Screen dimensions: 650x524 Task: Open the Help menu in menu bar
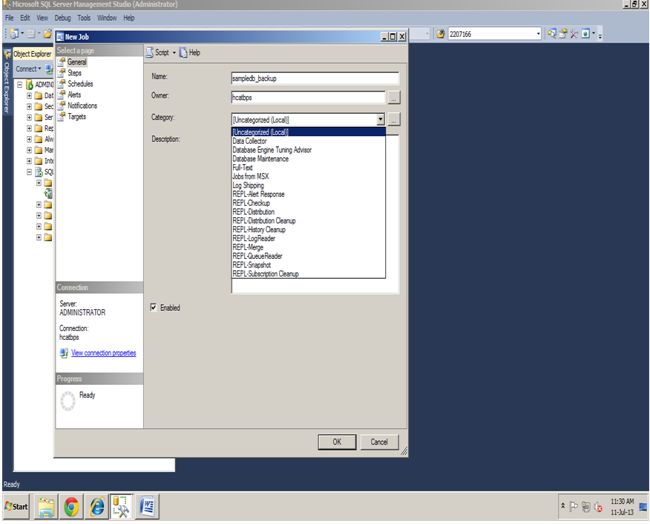129,18
